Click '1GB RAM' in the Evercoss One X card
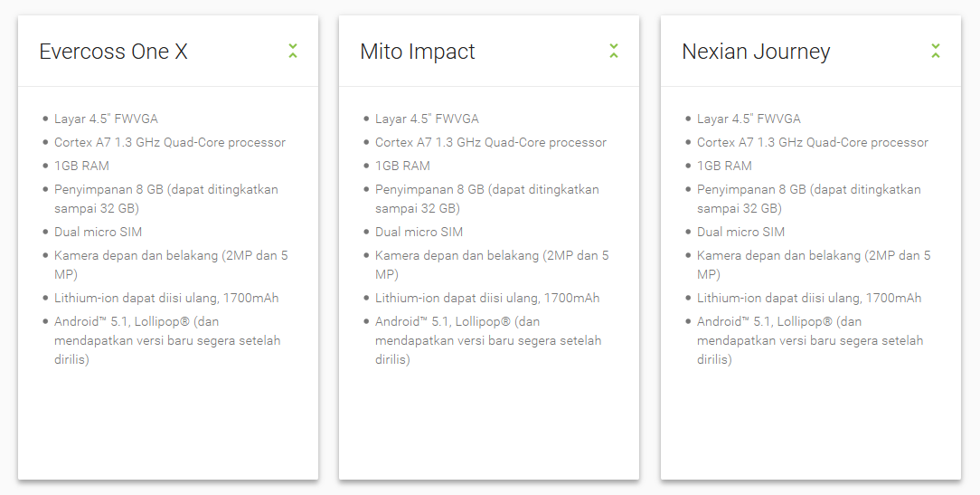 tap(81, 166)
